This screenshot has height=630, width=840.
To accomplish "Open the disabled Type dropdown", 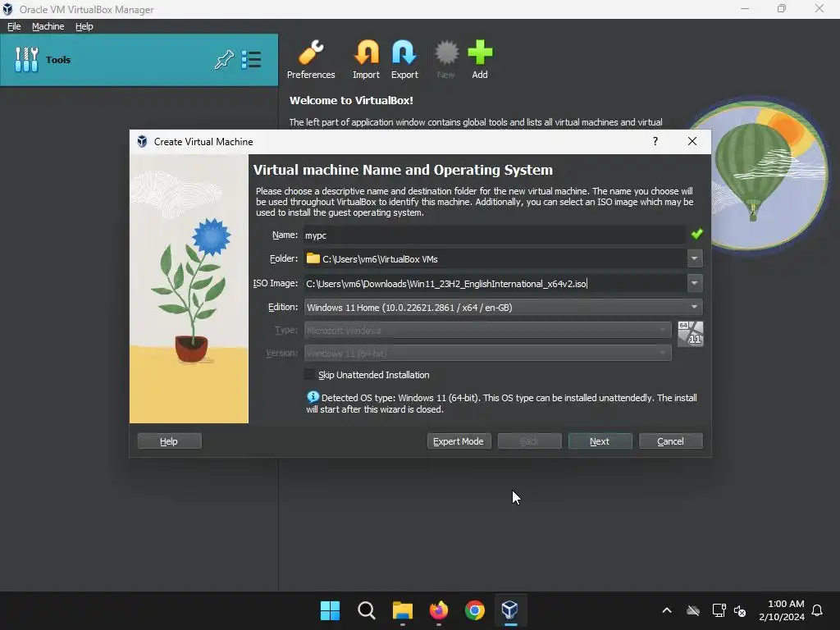I will 487,330.
